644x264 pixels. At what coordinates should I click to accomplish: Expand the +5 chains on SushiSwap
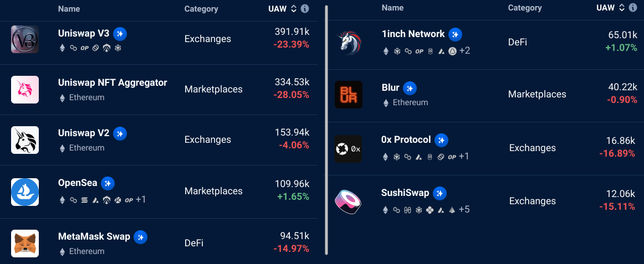(x=464, y=209)
